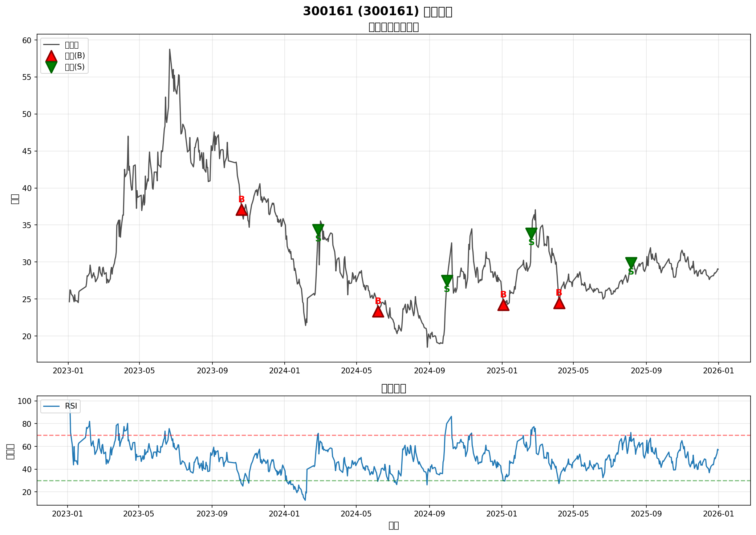The height and width of the screenshot is (535, 756).
Task: Click the price peak near 58
Action: 170,50
